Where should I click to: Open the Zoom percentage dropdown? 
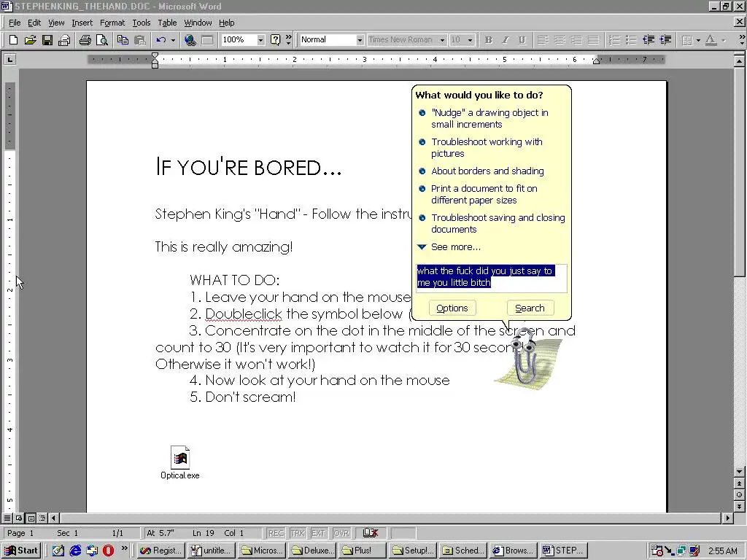pos(260,40)
